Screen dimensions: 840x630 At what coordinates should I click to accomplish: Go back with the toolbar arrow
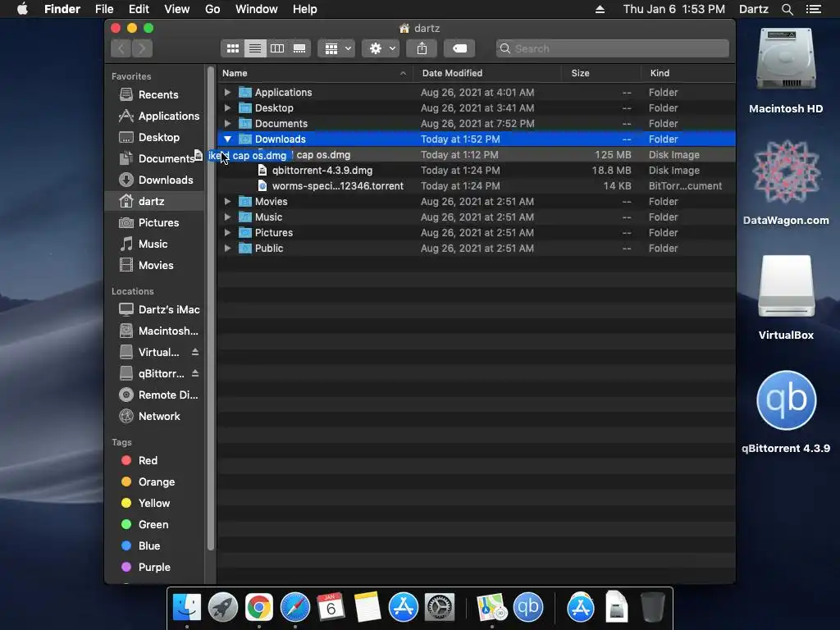pos(121,48)
